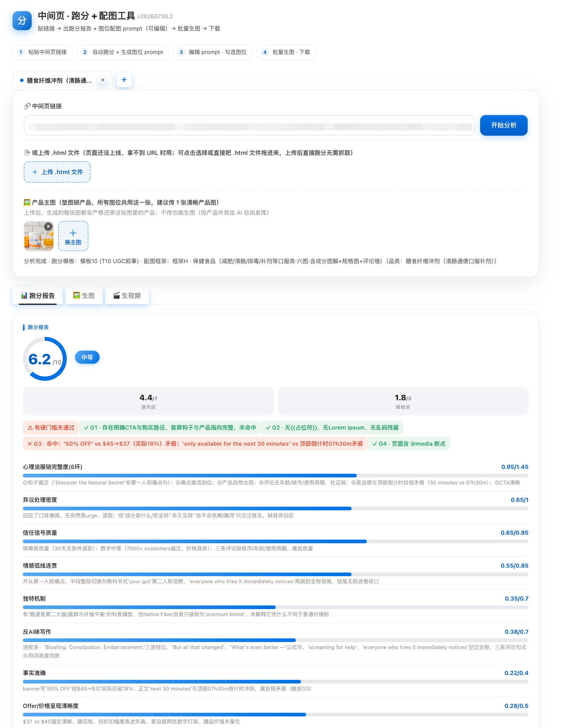Click the link icon beside 中间页链接

click(x=27, y=106)
